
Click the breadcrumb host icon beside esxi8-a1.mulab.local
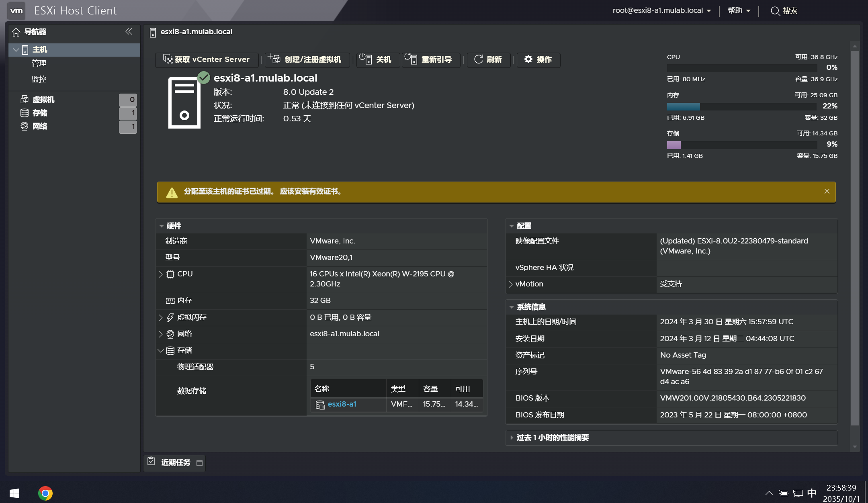coord(153,33)
